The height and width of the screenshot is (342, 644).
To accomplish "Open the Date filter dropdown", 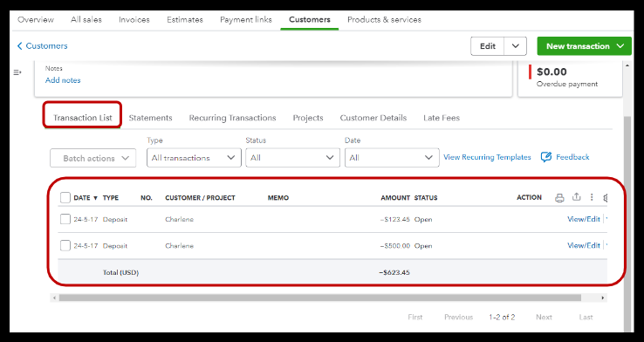I will [x=392, y=158].
